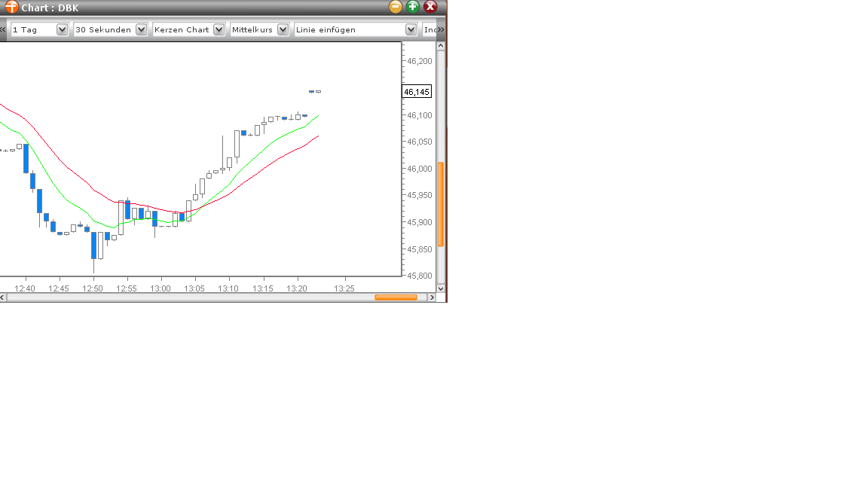
Task: Open the 'Linie einfügen' dropdown
Action: tap(356, 29)
